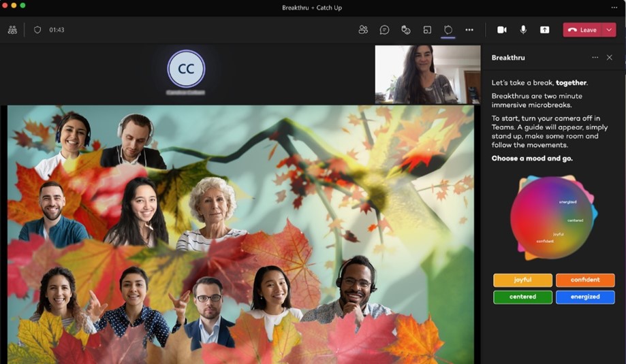This screenshot has width=626, height=364.
Task: Open Breakthru panel more options
Action: tap(595, 58)
